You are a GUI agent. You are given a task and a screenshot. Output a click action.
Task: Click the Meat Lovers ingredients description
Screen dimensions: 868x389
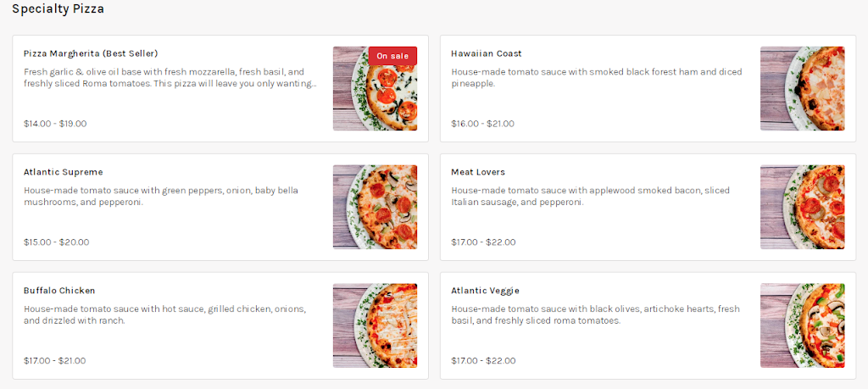[590, 197]
